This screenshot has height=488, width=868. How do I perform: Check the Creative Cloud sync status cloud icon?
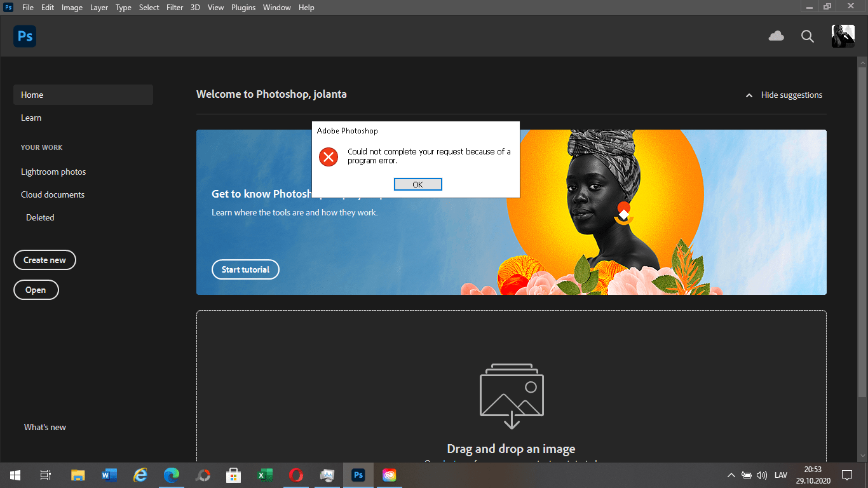[x=776, y=36]
